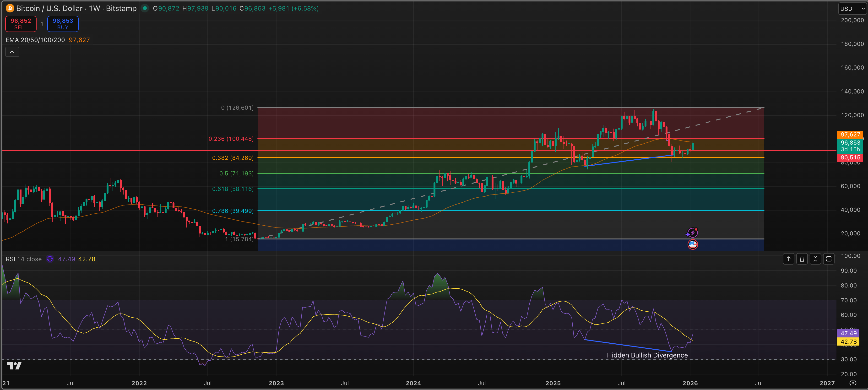Collapse the indicator legend chevron

[x=12, y=52]
